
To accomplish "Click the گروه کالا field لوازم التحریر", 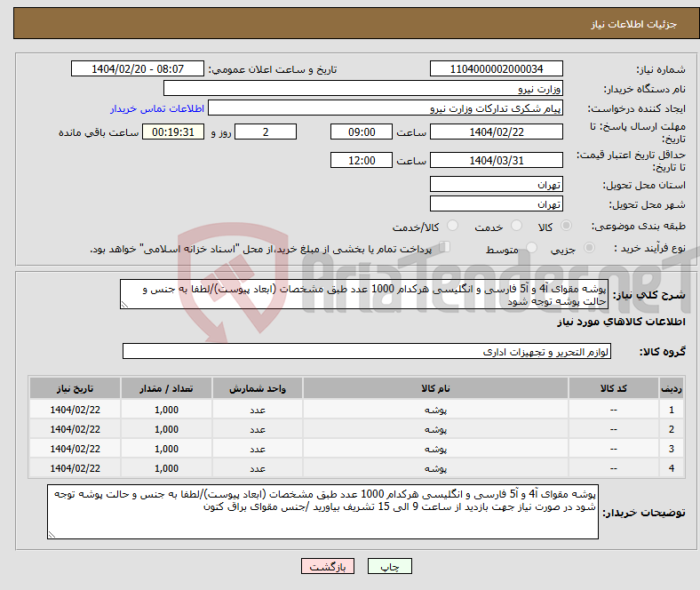I will click(367, 352).
